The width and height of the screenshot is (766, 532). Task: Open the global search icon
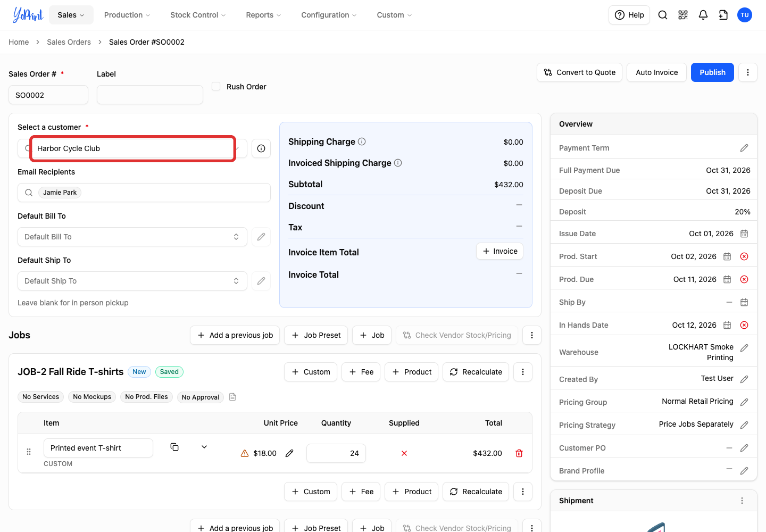pyautogui.click(x=663, y=15)
